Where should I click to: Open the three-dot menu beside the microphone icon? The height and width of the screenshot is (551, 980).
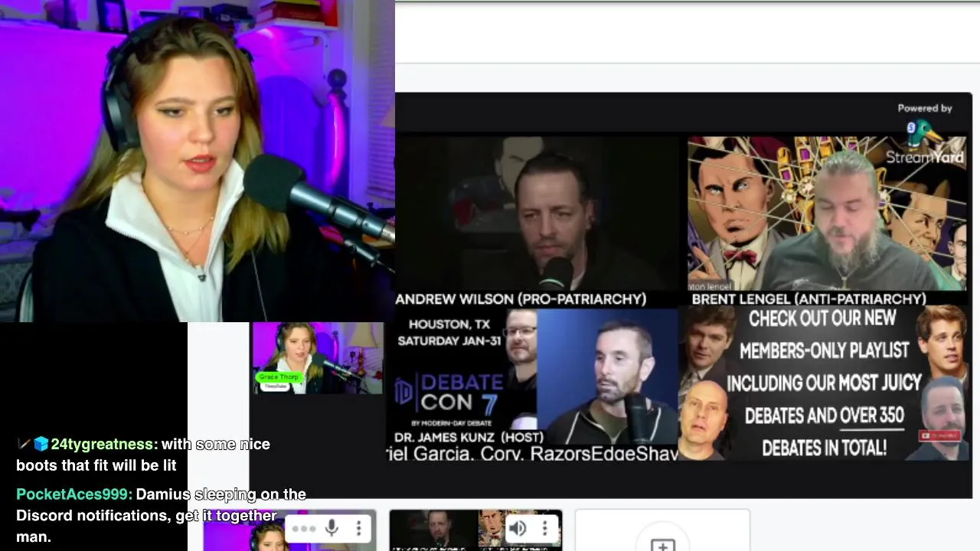pyautogui.click(x=358, y=528)
